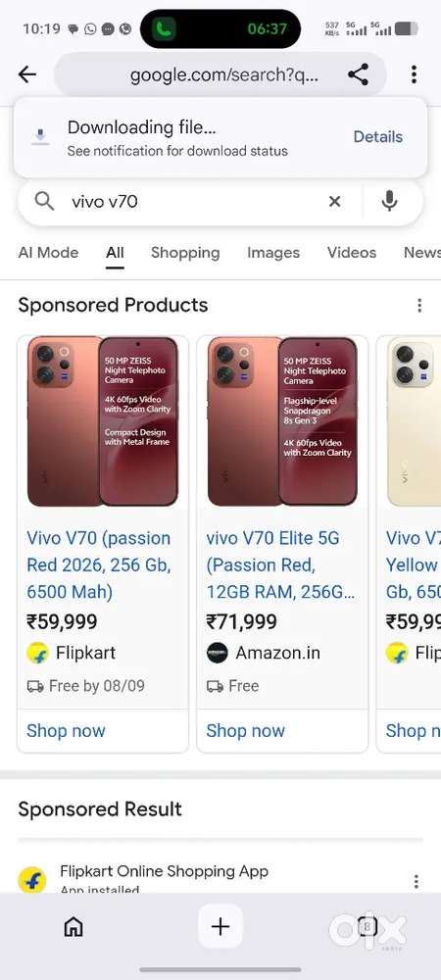441x980 pixels.
Task: Tap the back arrow in browser toolbar
Action: tap(27, 75)
